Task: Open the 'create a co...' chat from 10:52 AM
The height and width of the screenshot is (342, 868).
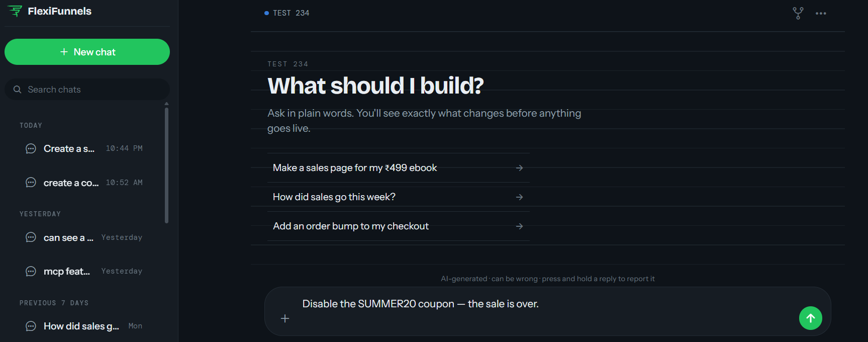Action: coord(84,183)
